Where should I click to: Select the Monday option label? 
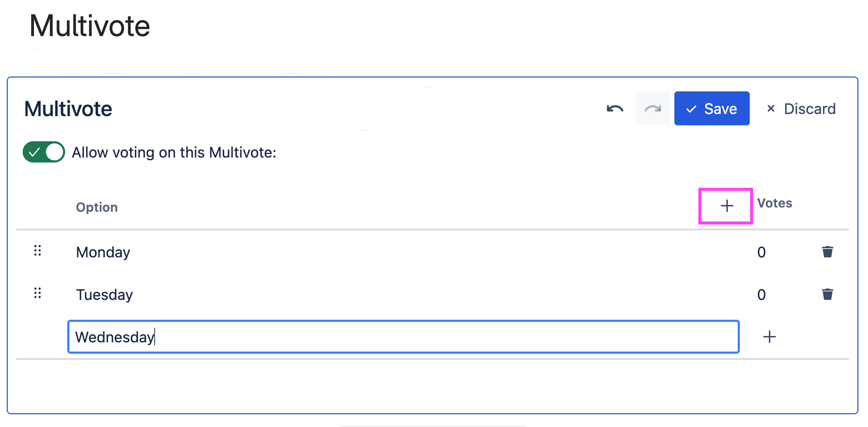(x=103, y=252)
